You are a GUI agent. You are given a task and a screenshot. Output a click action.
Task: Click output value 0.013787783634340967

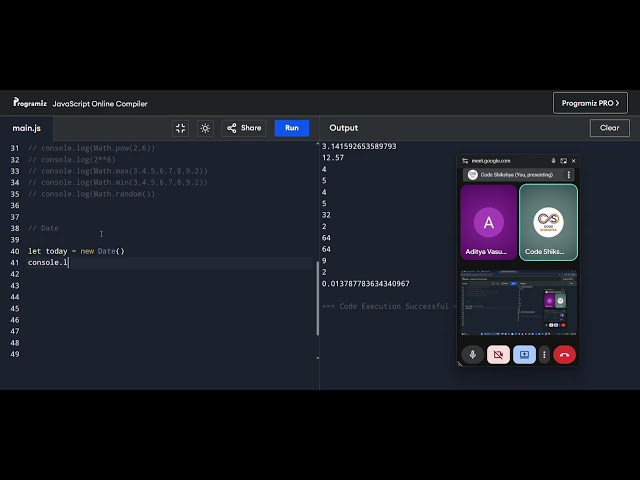click(x=366, y=284)
